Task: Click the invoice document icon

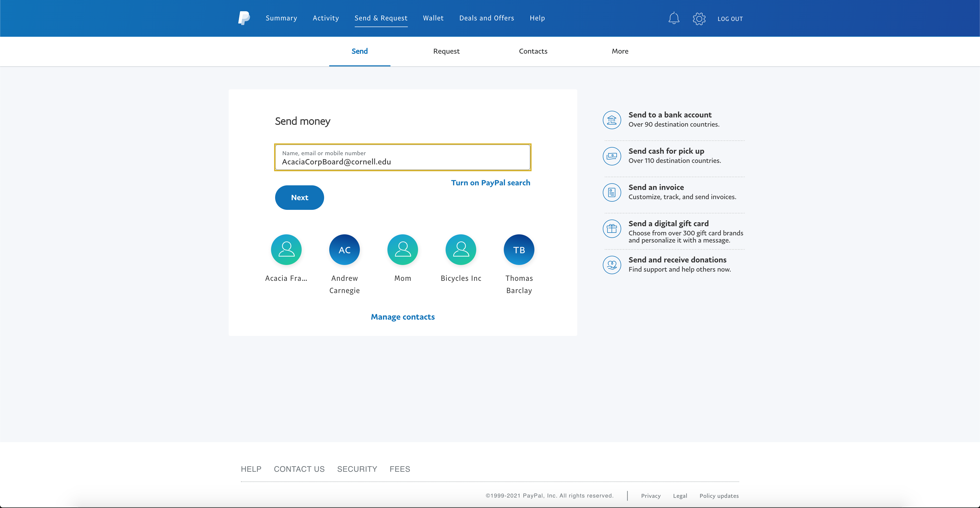Action: [612, 192]
